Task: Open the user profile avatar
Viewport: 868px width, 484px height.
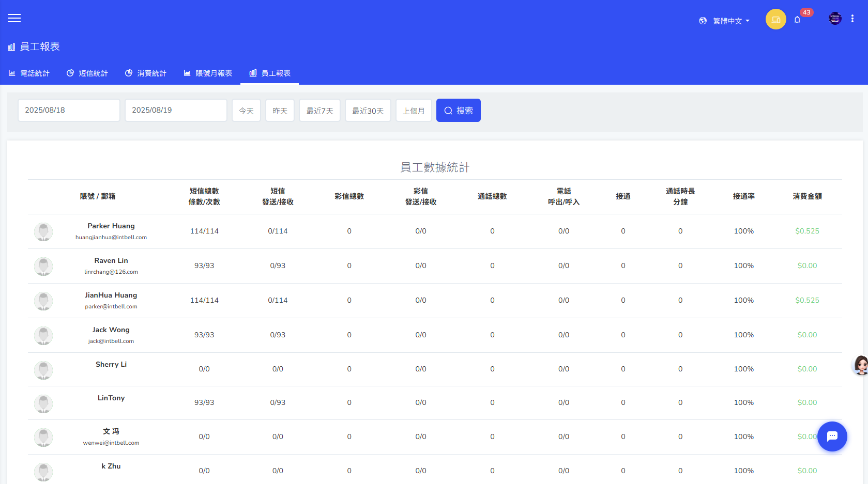Action: pyautogui.click(x=834, y=19)
